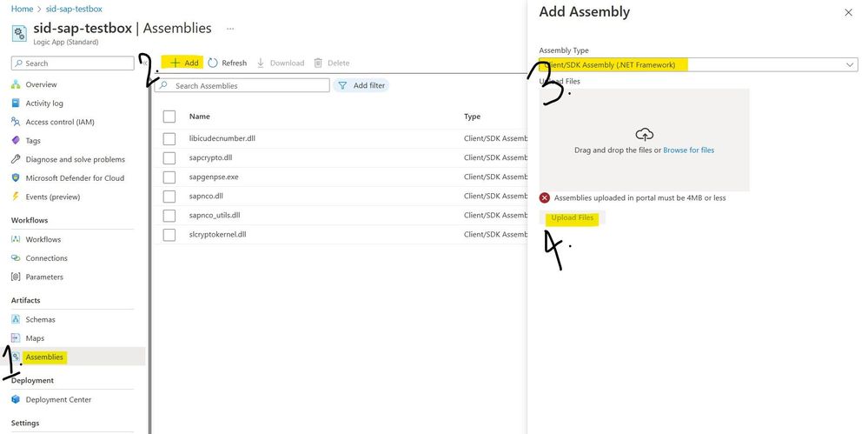The image size is (868, 434).
Task: Open Schemas under Artifacts
Action: pyautogui.click(x=41, y=320)
